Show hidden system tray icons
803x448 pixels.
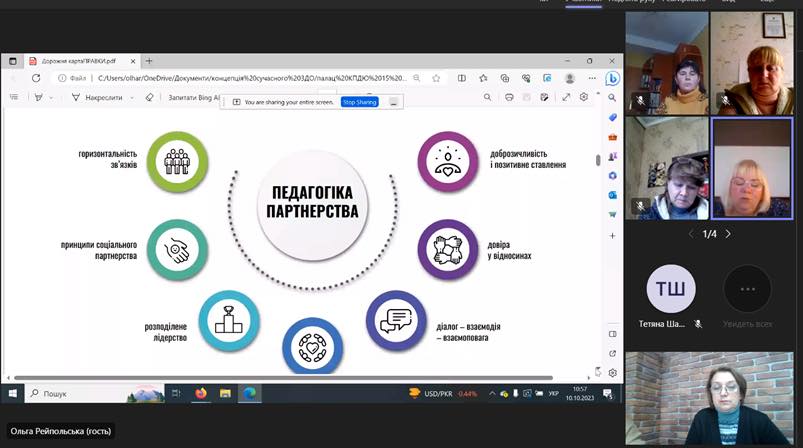[492, 393]
